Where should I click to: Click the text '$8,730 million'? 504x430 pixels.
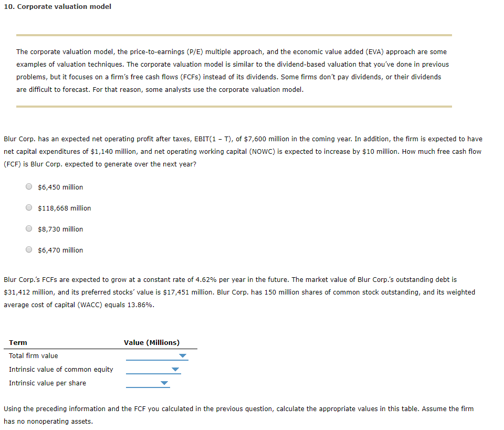point(60,229)
